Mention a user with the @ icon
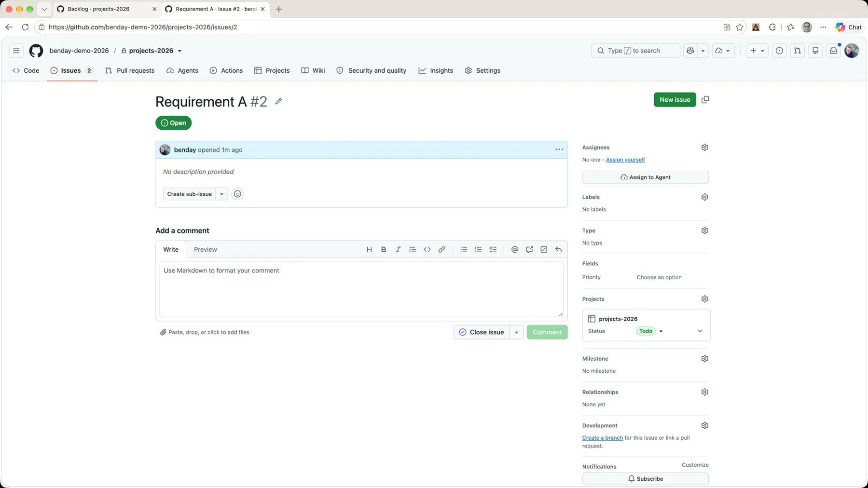Image resolution: width=868 pixels, height=488 pixels. pyautogui.click(x=515, y=249)
